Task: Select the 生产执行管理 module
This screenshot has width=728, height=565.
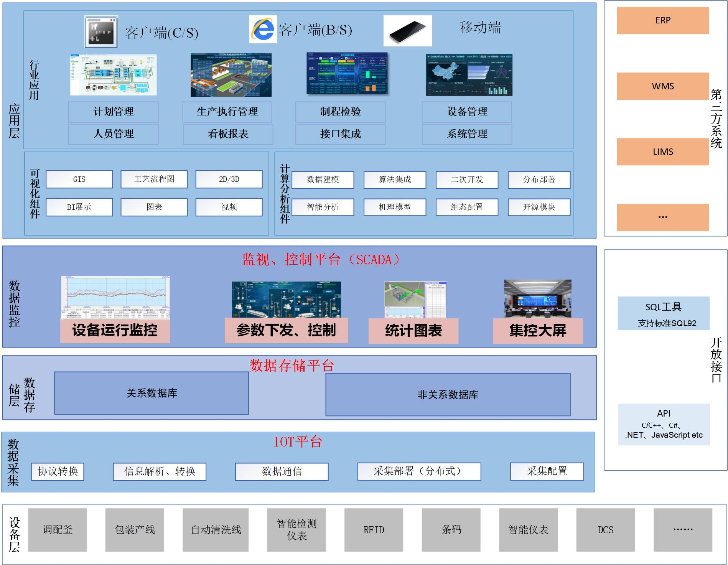Action: point(227,112)
